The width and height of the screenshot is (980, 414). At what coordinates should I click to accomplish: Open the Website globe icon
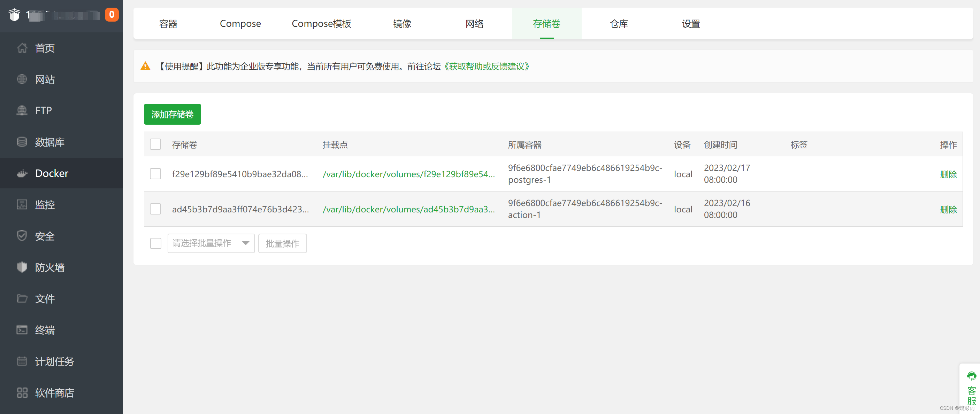22,79
